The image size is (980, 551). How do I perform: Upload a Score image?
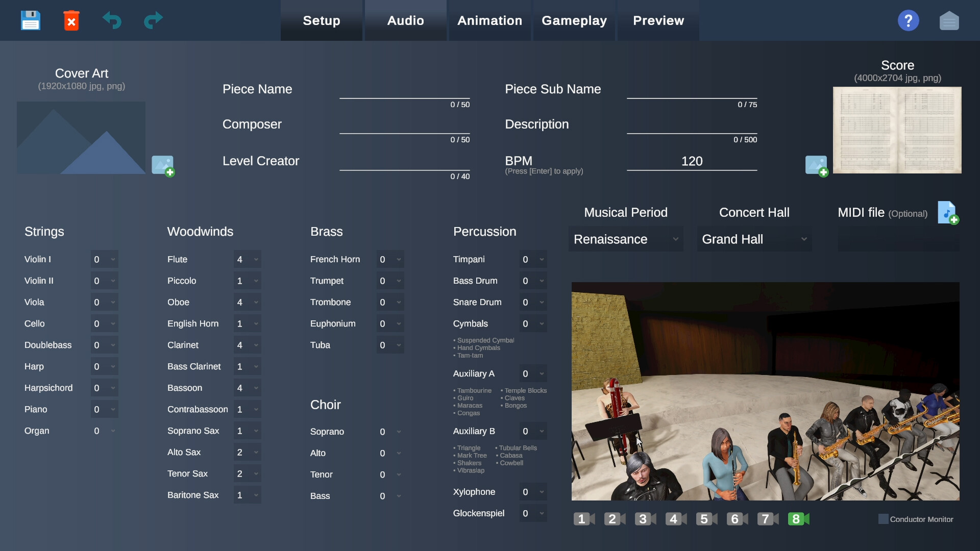[817, 166]
